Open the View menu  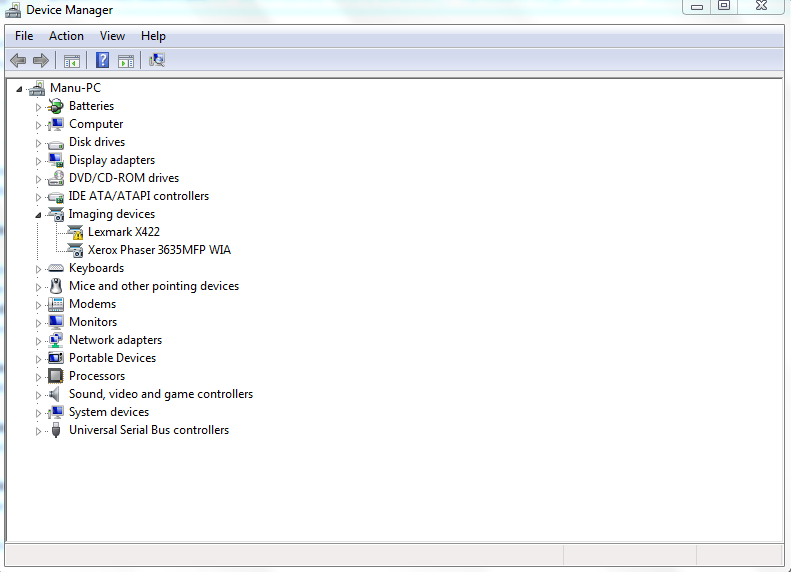pyautogui.click(x=112, y=36)
